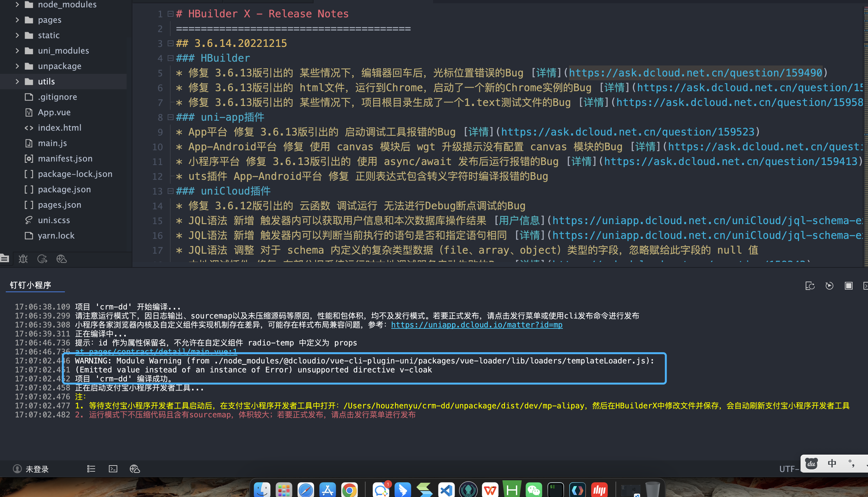Viewport: 868px width, 497px height.
Task: Open the project files panel icon
Action: coord(4,259)
